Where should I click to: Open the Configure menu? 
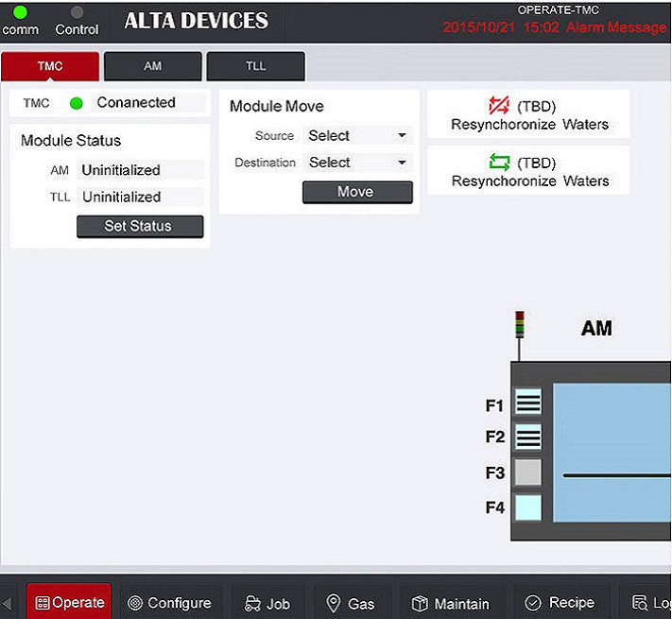tap(170, 602)
